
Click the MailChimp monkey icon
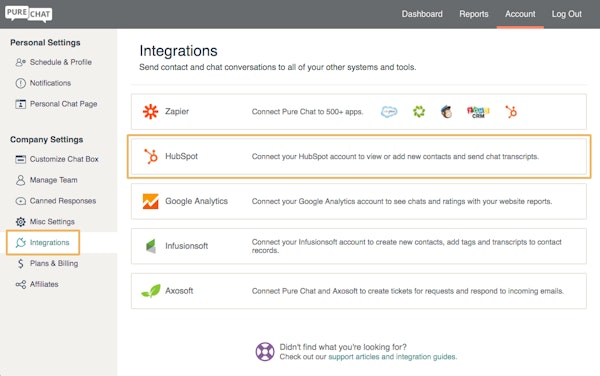click(447, 112)
